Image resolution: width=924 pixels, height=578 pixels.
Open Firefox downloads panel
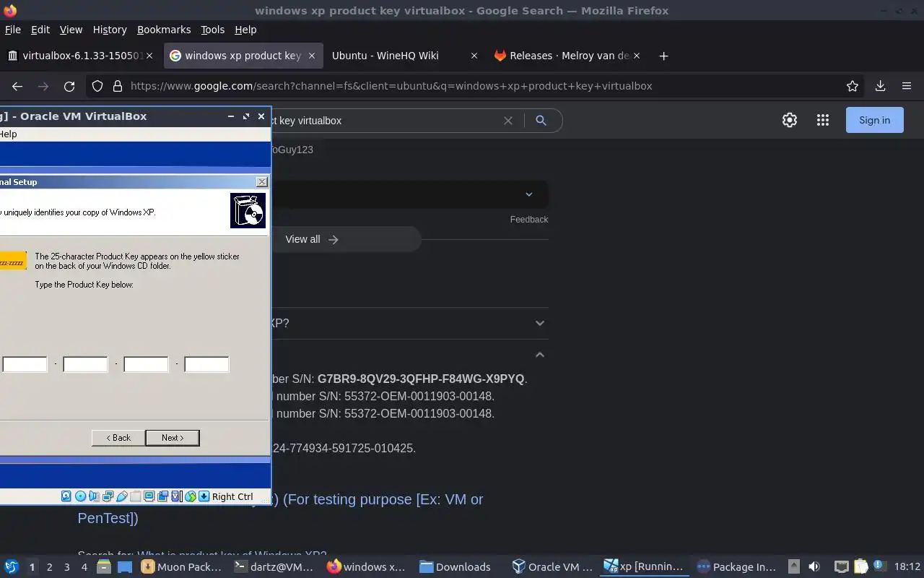pos(880,86)
